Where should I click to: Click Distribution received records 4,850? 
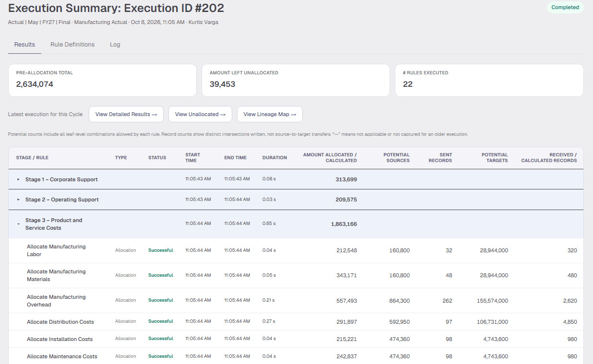click(570, 322)
